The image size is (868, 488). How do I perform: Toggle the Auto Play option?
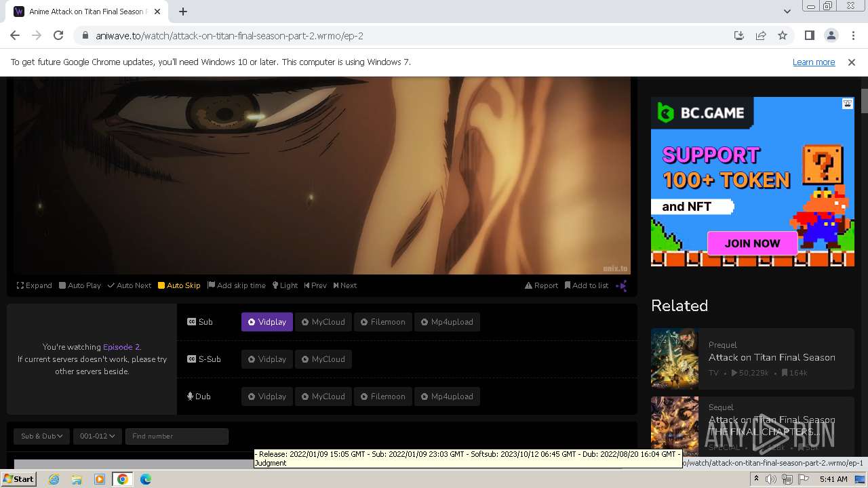pyautogui.click(x=80, y=285)
